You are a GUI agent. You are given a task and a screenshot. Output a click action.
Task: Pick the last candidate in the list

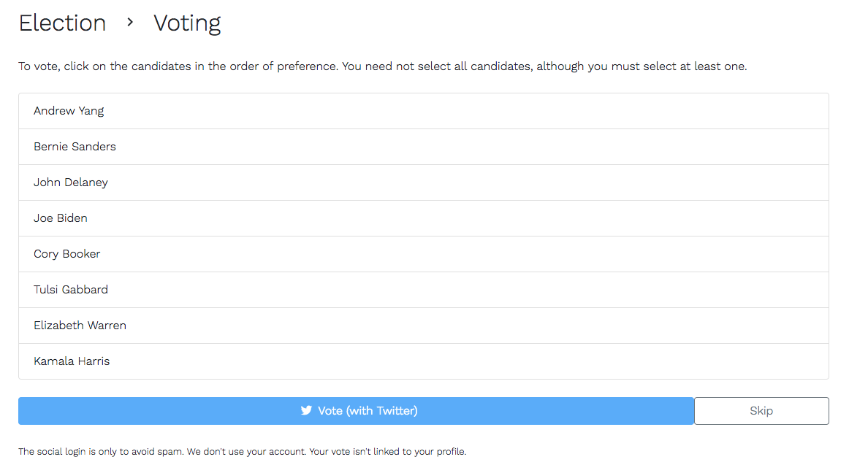72,361
